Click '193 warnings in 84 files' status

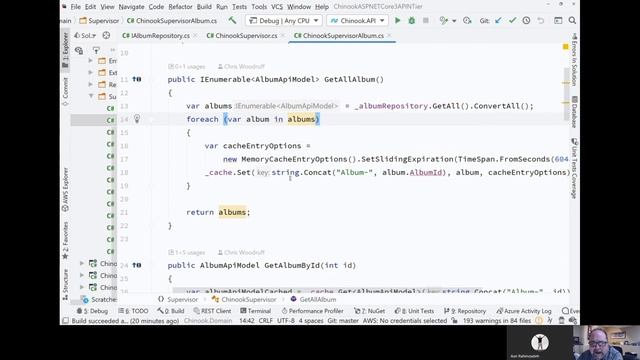(497, 321)
